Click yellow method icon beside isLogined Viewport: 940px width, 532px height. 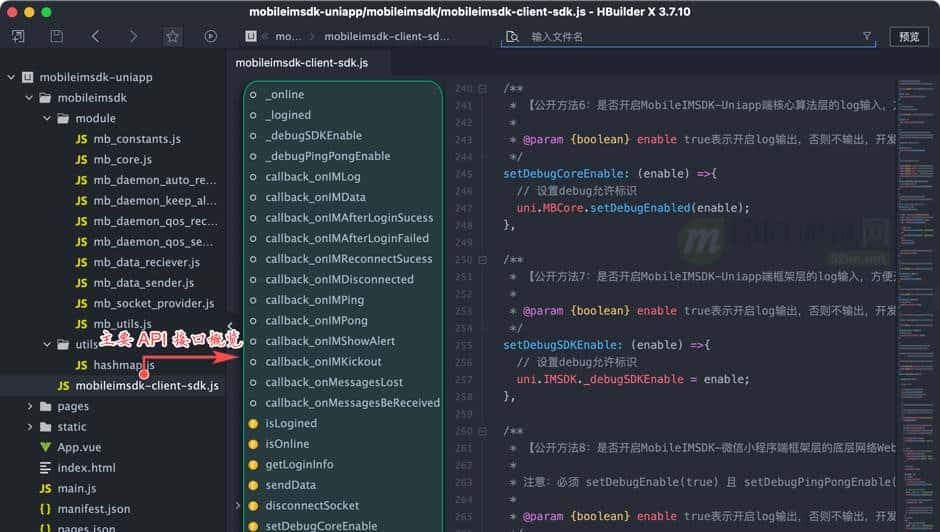tap(253, 423)
